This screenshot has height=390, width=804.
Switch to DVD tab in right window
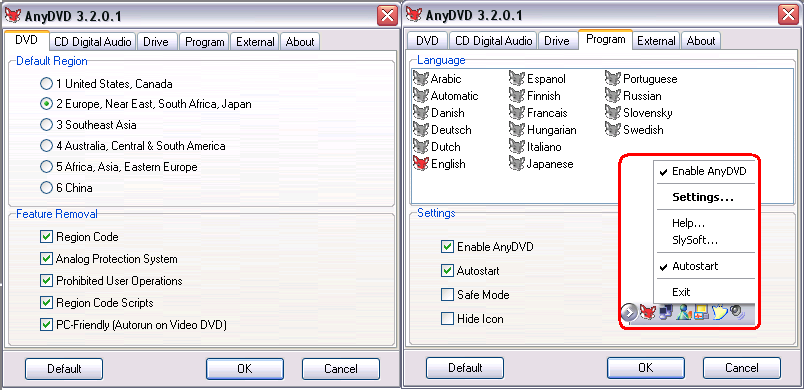[427, 40]
